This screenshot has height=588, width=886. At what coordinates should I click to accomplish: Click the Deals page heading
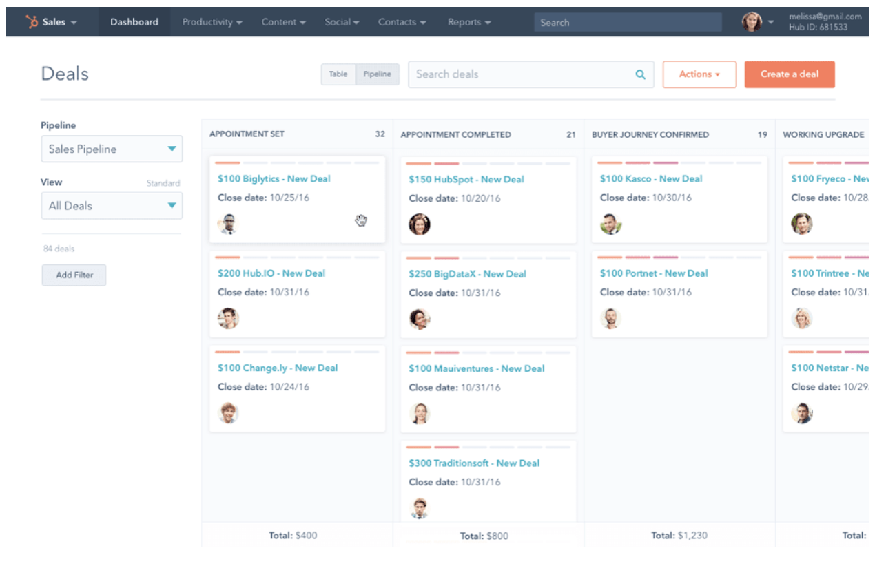[65, 74]
